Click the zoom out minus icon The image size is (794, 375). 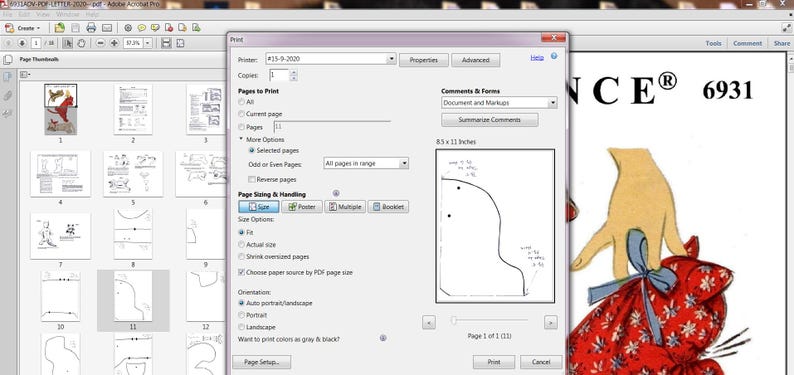pos(100,43)
